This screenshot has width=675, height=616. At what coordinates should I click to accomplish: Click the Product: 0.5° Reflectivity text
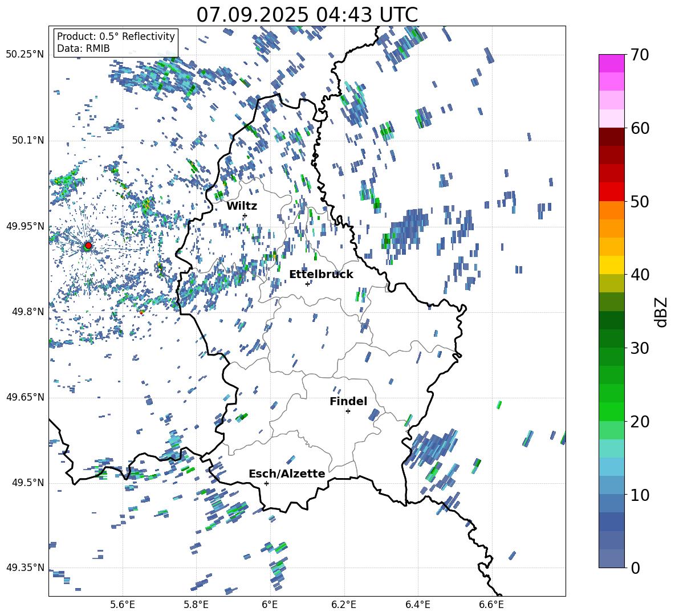click(116, 36)
